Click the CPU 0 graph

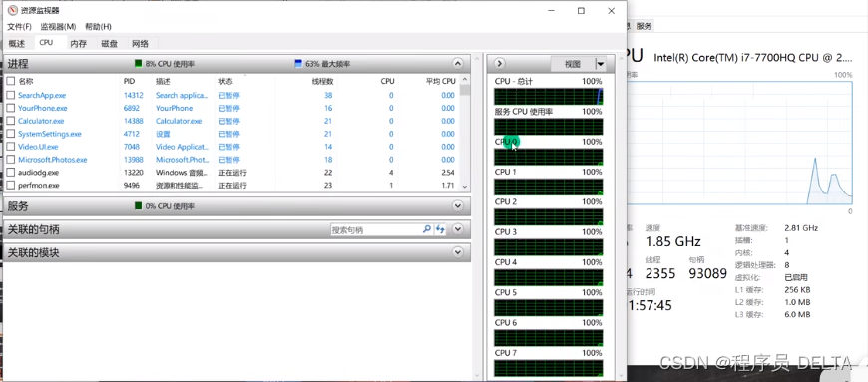tap(548, 157)
